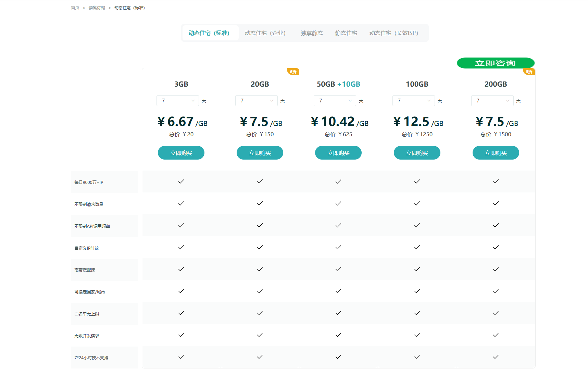Viewport: 588px width, 376px height.
Task: Click 3GB checkmark in 7*24小时技术支持 row
Action: [181, 357]
